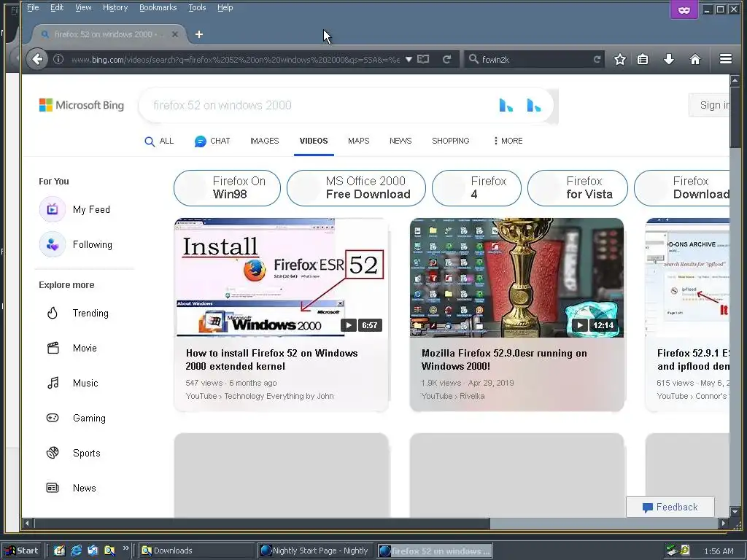The image size is (747, 560).
Task: Click the search box go arrow
Action: point(597,60)
